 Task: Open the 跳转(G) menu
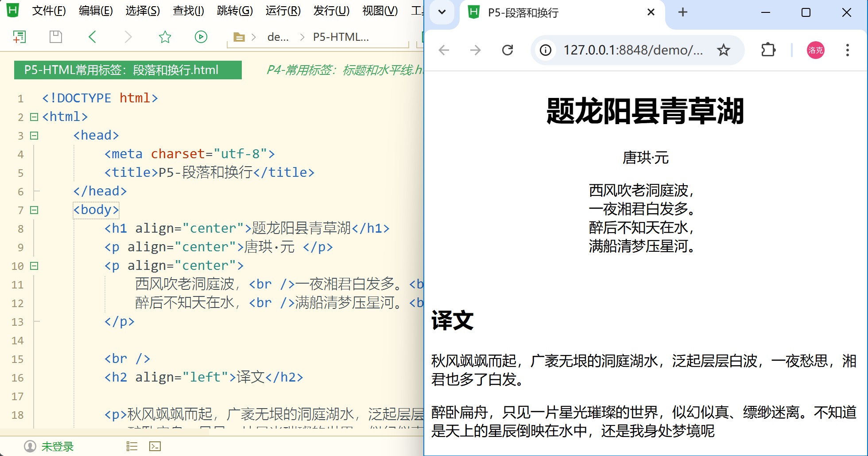click(235, 11)
